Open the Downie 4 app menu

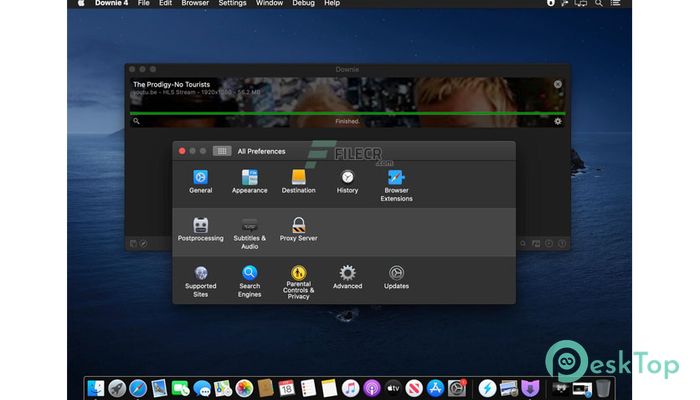(111, 3)
